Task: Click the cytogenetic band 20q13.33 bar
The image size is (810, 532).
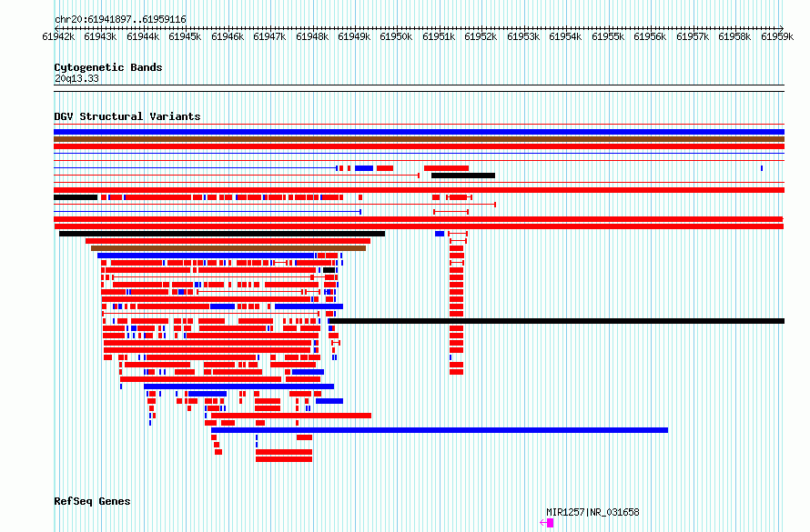Action: [x=419, y=88]
